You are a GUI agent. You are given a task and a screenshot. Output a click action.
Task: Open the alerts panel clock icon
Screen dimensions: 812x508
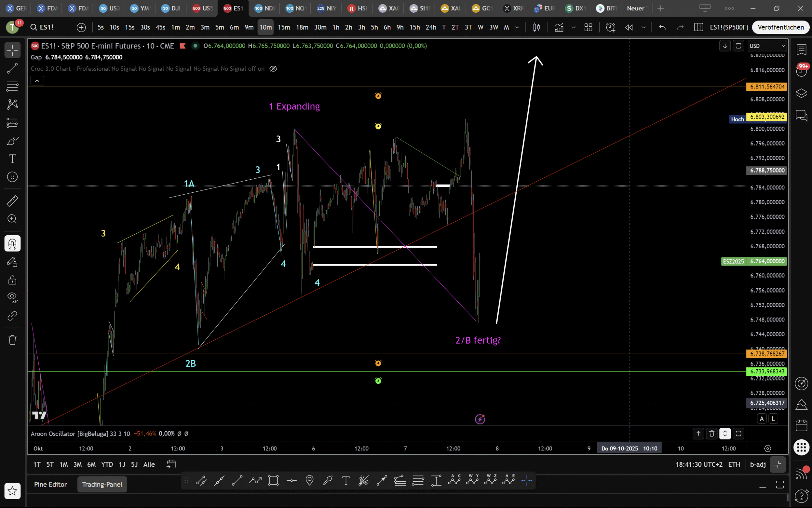[801, 71]
